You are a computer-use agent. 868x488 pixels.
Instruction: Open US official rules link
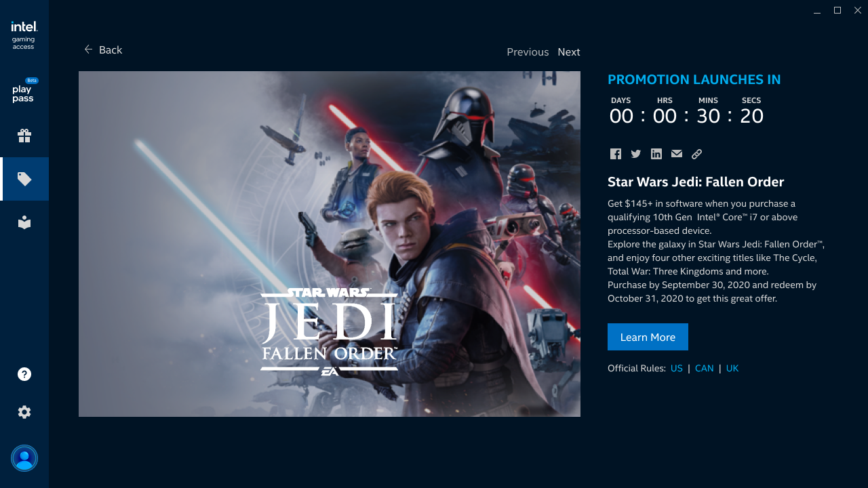[677, 368]
